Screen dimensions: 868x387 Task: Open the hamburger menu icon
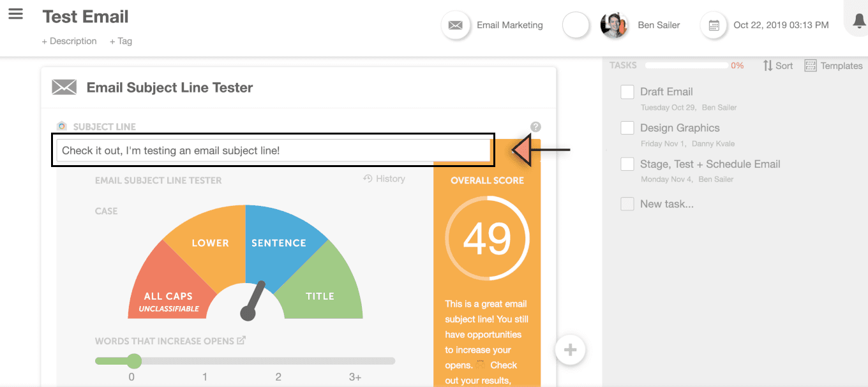pyautogui.click(x=15, y=14)
